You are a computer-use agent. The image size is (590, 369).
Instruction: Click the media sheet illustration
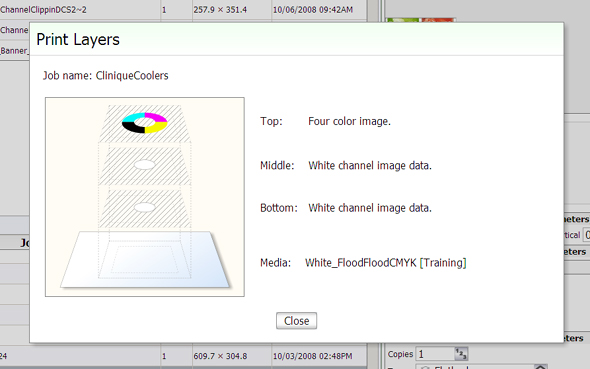(145, 260)
